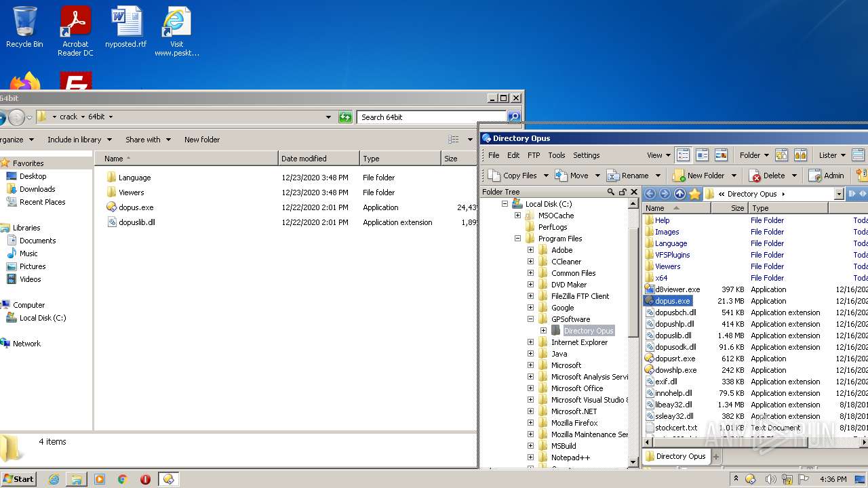Image resolution: width=868 pixels, height=488 pixels.
Task: Open Windows Media Player from the taskbar
Action: (x=100, y=479)
